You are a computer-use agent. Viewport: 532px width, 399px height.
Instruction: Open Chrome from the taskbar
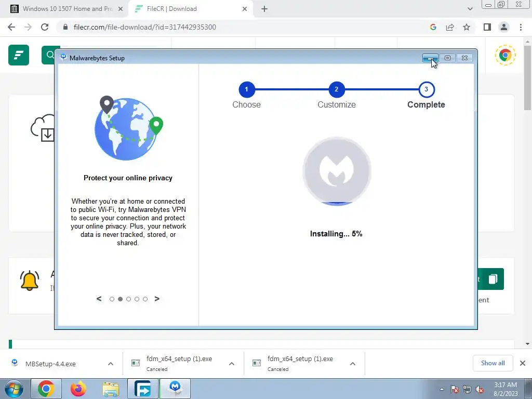click(46, 389)
